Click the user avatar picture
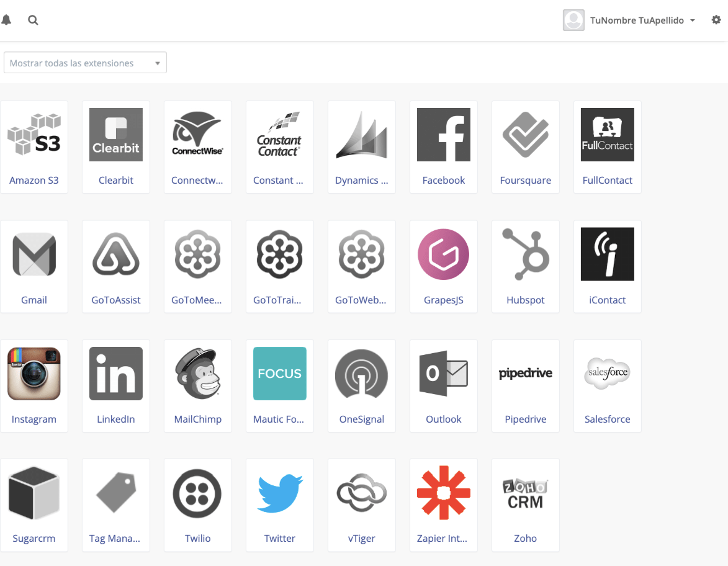728x566 pixels. [573, 20]
